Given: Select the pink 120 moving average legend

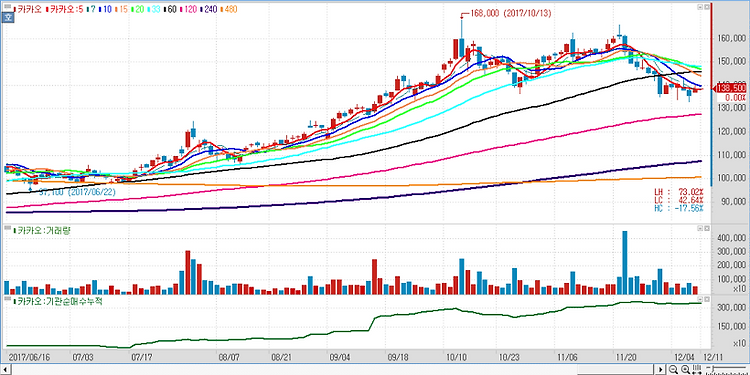Looking at the screenshot, I should coord(188,9).
